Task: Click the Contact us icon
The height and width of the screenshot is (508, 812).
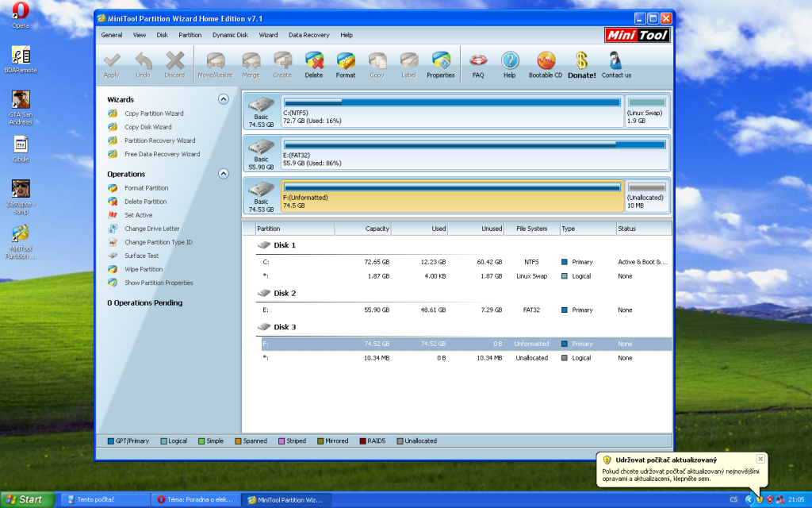Action: 615,61
